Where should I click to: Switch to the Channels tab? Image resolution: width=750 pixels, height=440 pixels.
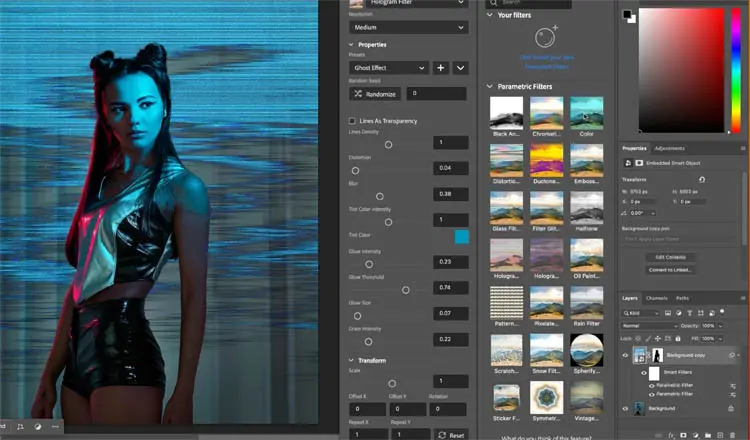[x=657, y=298]
